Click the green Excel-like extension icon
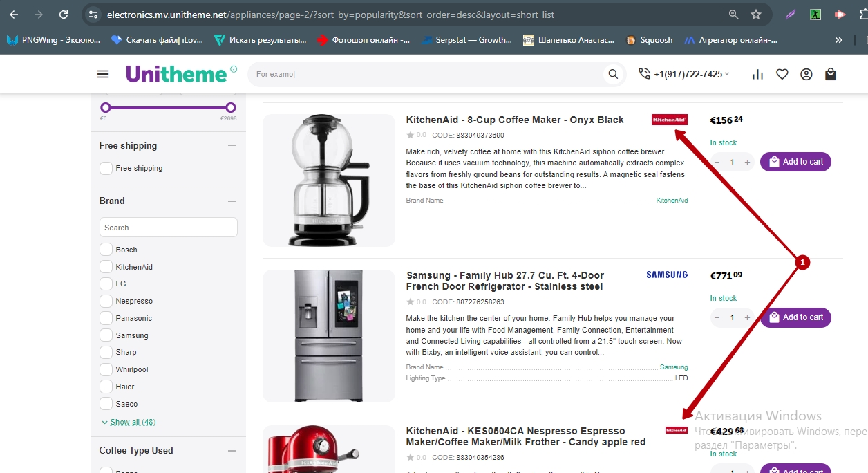This screenshot has height=473, width=868. tap(815, 15)
